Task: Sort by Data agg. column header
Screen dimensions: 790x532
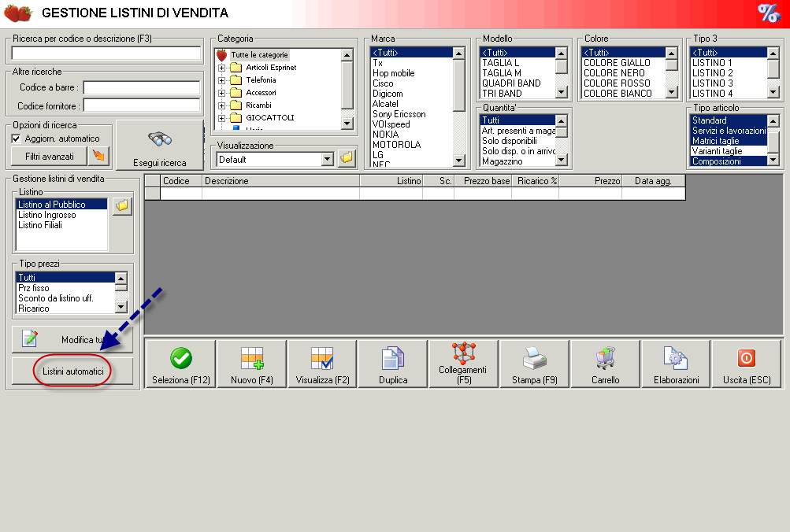Action: (x=654, y=181)
